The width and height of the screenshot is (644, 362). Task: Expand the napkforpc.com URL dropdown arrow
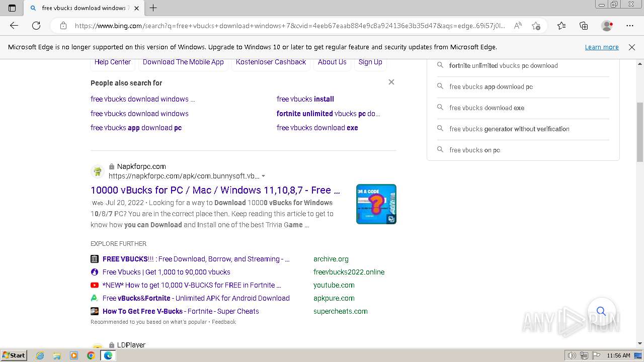pos(263,176)
